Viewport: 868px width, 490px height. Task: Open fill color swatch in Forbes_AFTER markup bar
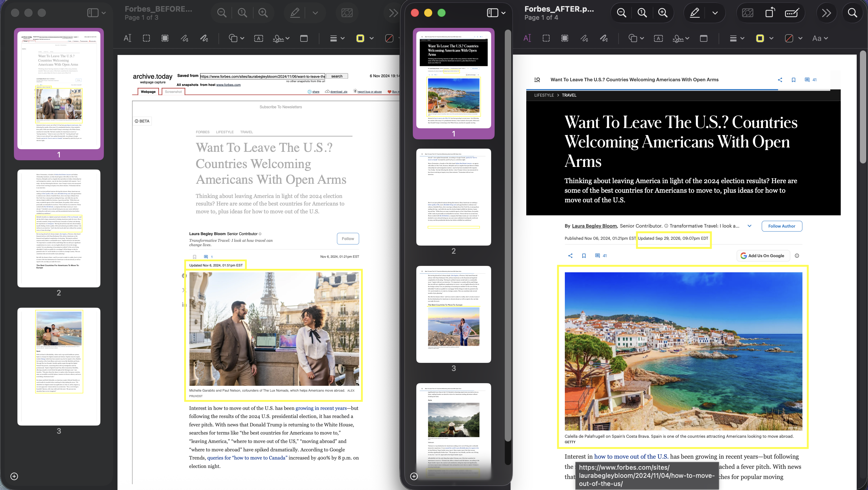(x=789, y=38)
